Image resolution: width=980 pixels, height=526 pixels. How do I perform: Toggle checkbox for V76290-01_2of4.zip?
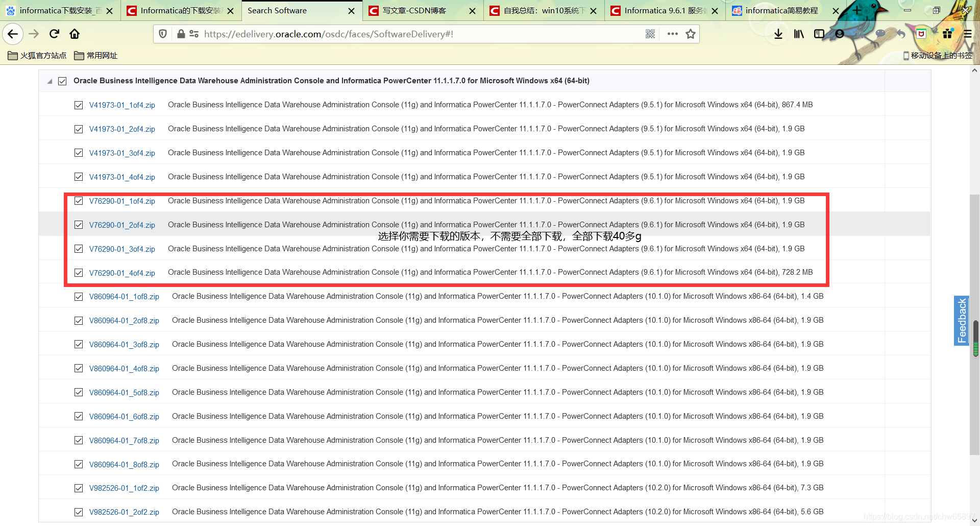79,225
